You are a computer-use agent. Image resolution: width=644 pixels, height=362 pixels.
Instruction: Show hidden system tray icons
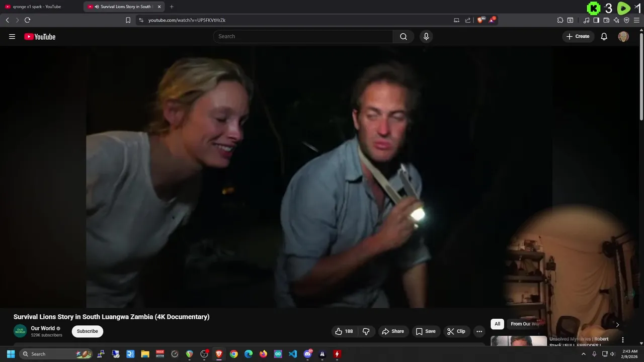click(x=584, y=354)
